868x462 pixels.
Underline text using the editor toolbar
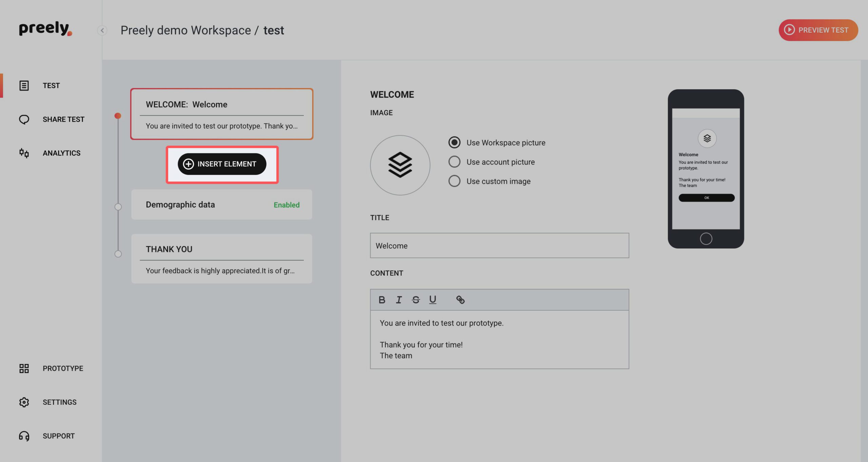(433, 300)
